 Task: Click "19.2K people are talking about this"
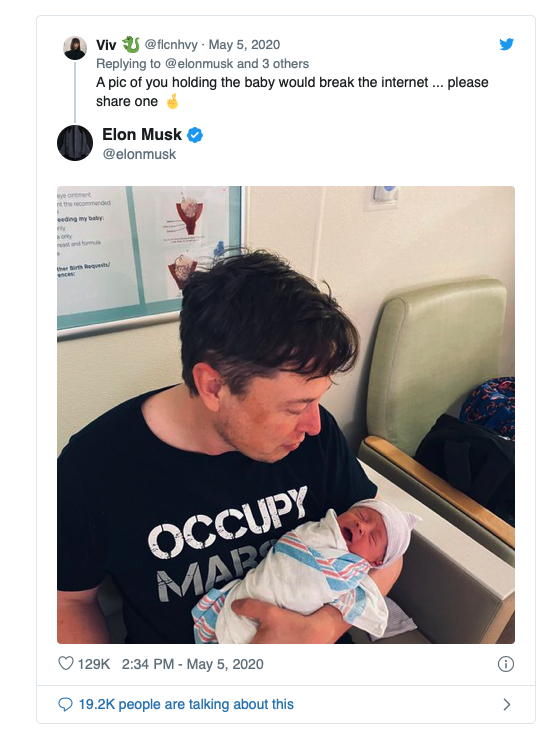pos(186,704)
